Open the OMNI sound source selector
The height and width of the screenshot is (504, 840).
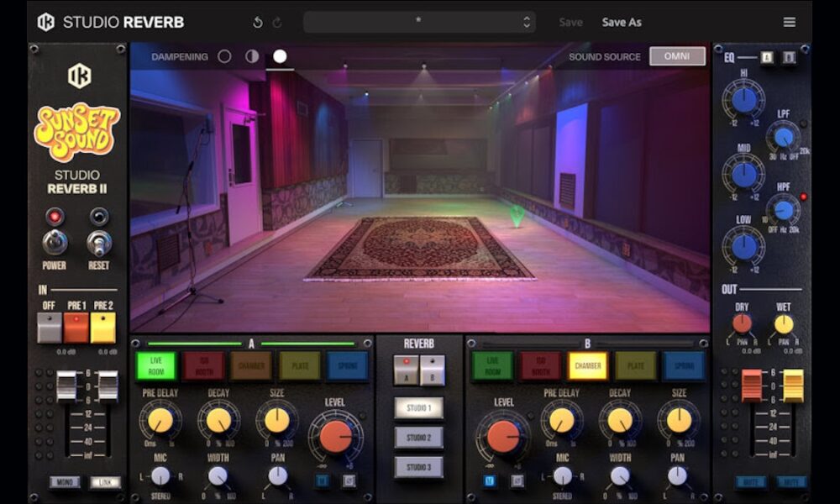(677, 56)
